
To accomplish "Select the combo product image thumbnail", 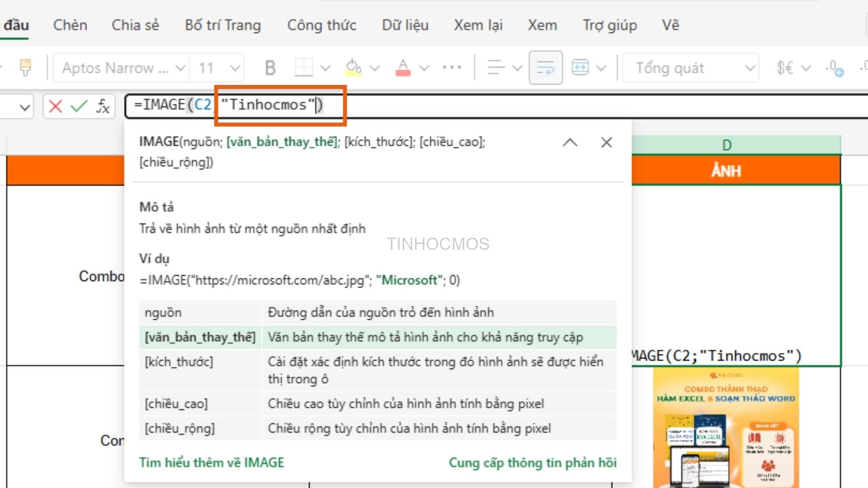I will (x=726, y=427).
